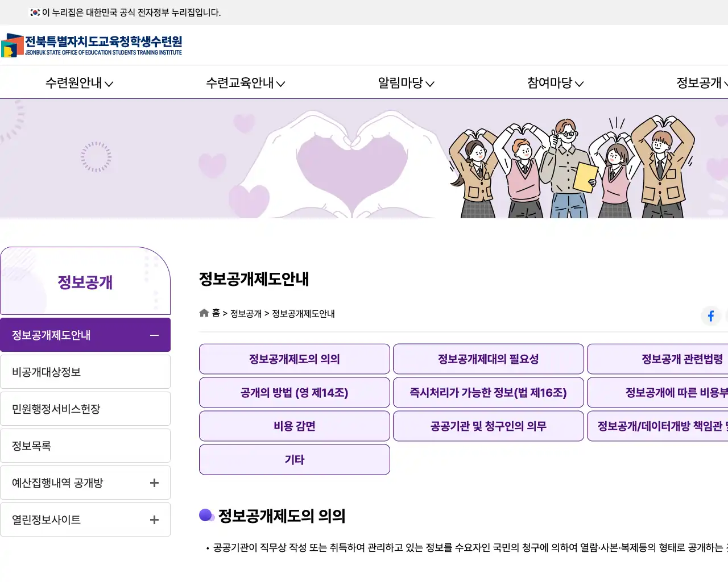
Task: Jump to 정보공개제대의 필요성 section
Action: [489, 359]
